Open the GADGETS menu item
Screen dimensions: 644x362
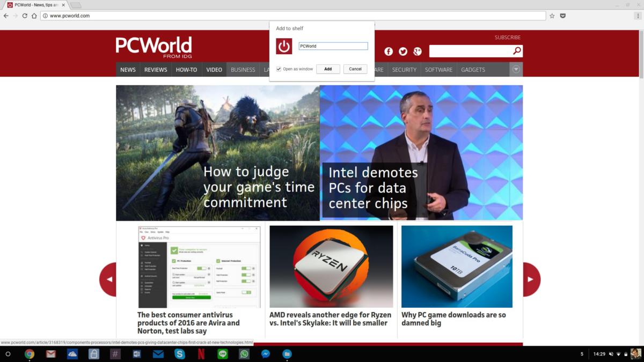click(473, 70)
